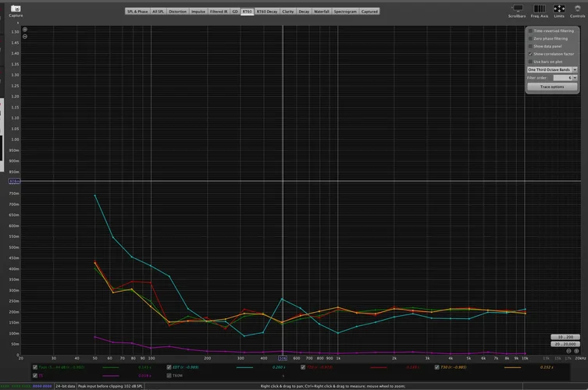Click the Capture camera icon
588x390 pixels.
15,9
